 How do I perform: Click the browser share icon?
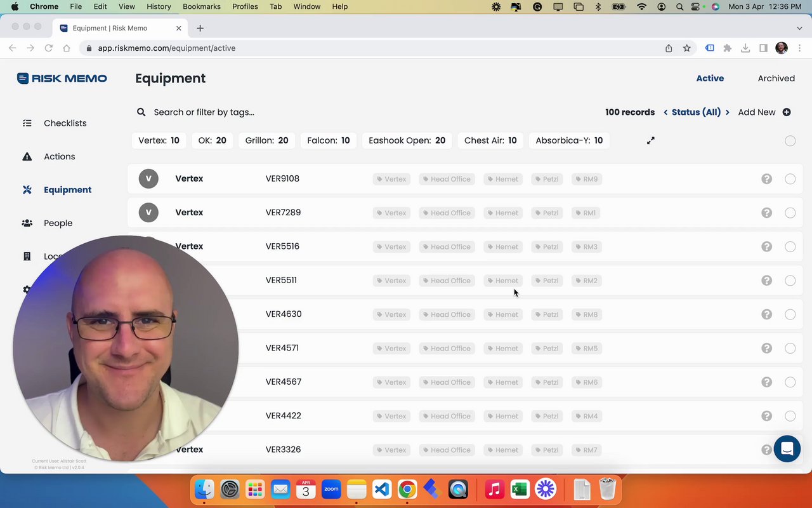pyautogui.click(x=669, y=48)
